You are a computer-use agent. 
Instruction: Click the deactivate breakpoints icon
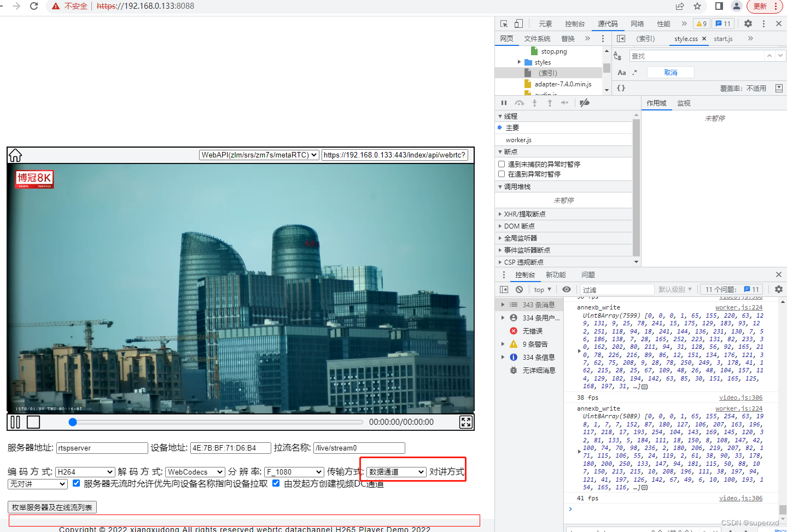pos(585,103)
